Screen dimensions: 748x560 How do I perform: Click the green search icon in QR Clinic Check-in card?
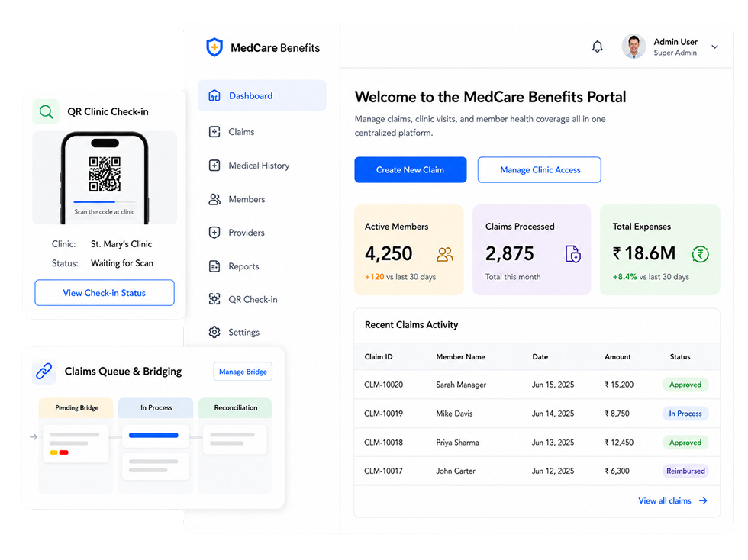coord(47,111)
